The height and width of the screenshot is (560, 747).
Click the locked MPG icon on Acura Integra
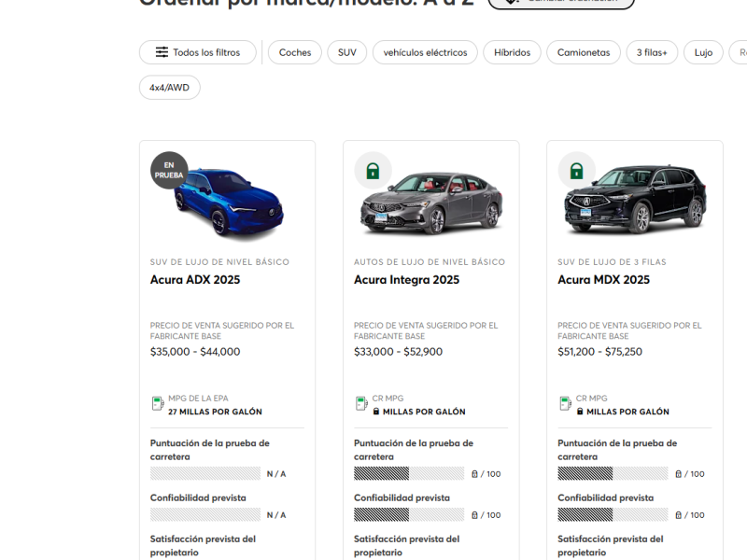coord(376,412)
